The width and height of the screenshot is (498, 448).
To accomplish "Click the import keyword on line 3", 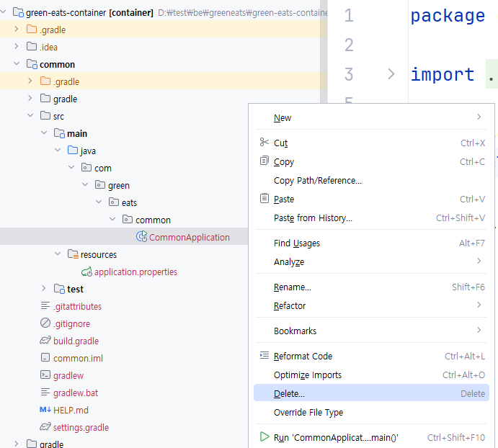I will click(442, 74).
